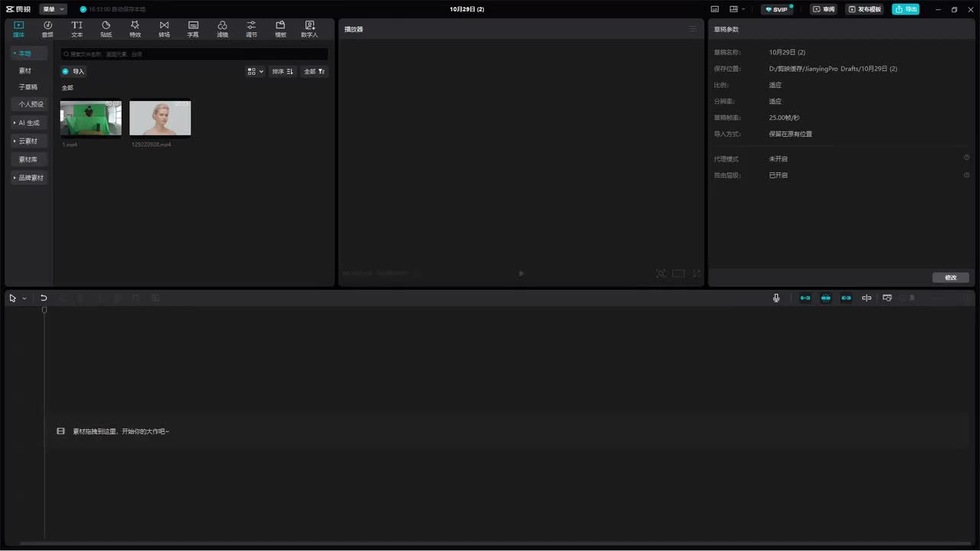The image size is (980, 551).
Task: Click the timeline playhead marker
Action: [x=44, y=310]
